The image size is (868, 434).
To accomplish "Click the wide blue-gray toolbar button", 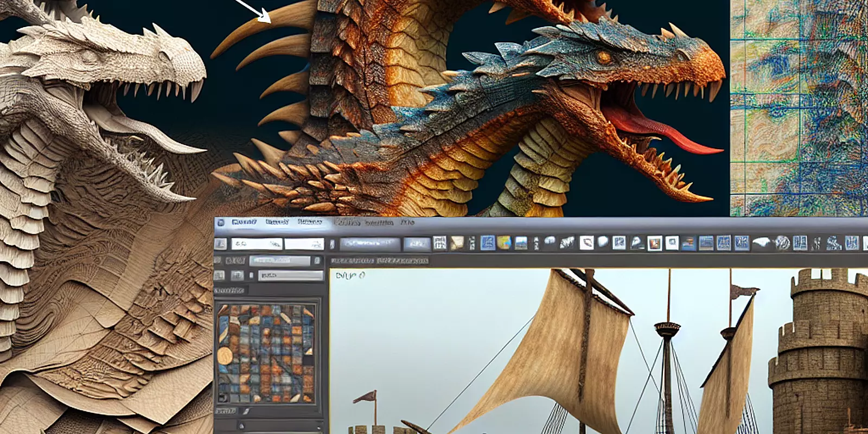I will 369,244.
